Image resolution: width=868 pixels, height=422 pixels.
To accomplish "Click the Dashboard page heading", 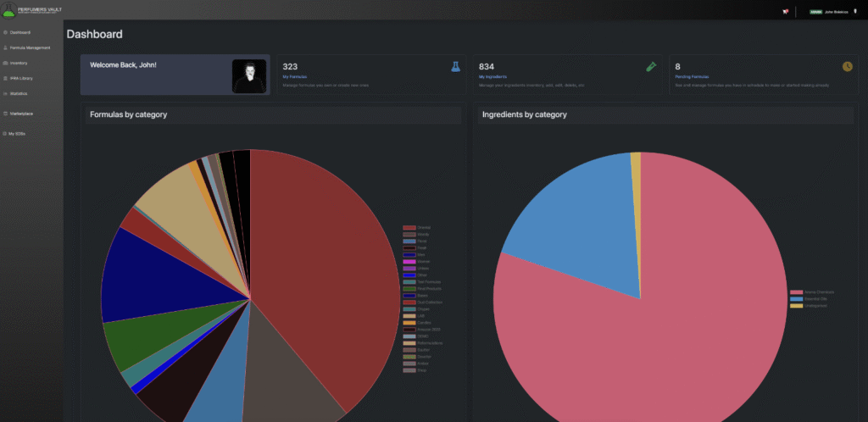I will [95, 34].
